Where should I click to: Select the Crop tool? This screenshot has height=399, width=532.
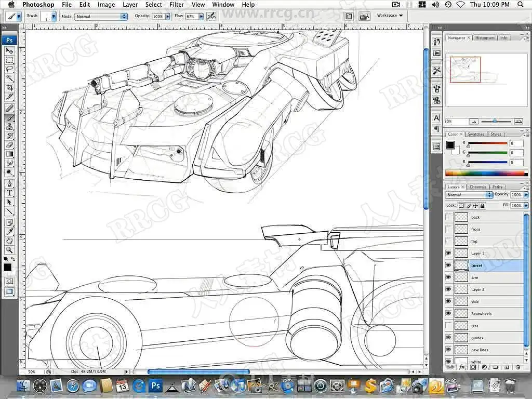pyautogui.click(x=9, y=88)
